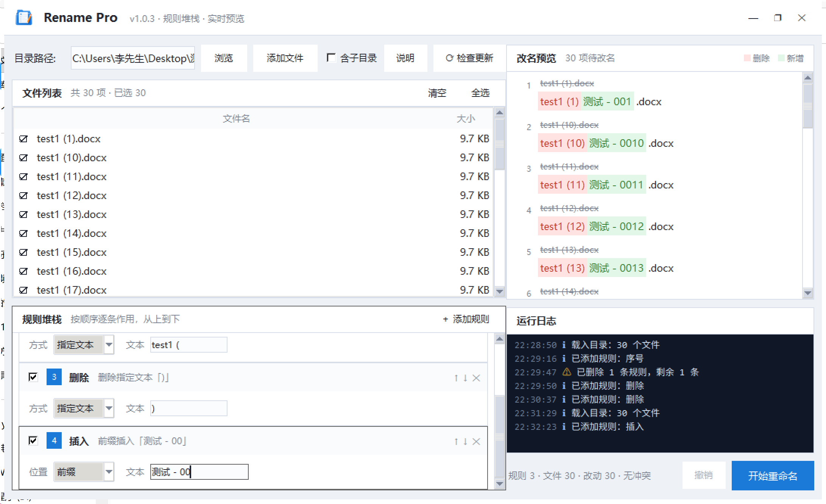This screenshot has height=504, width=826.
Task: Click rule 4 text field '测试 - 00'
Action: pyautogui.click(x=199, y=472)
